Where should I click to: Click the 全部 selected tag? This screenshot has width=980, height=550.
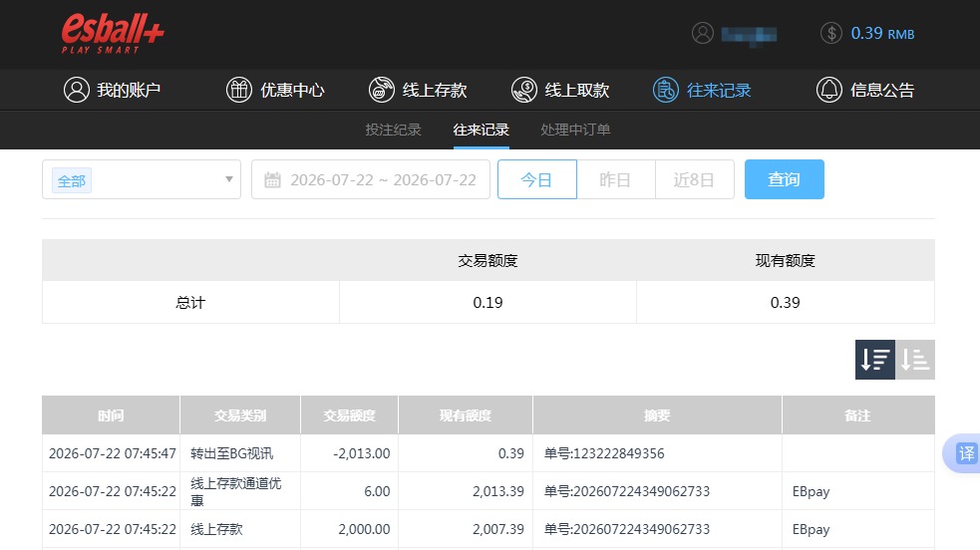click(x=71, y=180)
